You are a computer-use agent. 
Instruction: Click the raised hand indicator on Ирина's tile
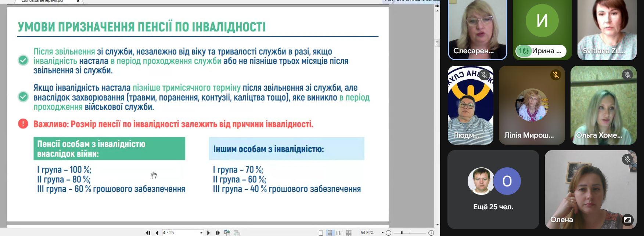point(523,51)
